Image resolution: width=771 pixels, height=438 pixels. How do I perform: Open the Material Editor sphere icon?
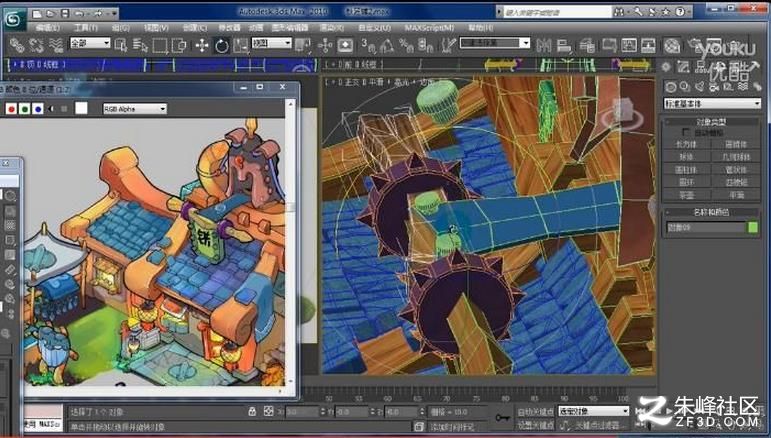click(672, 46)
